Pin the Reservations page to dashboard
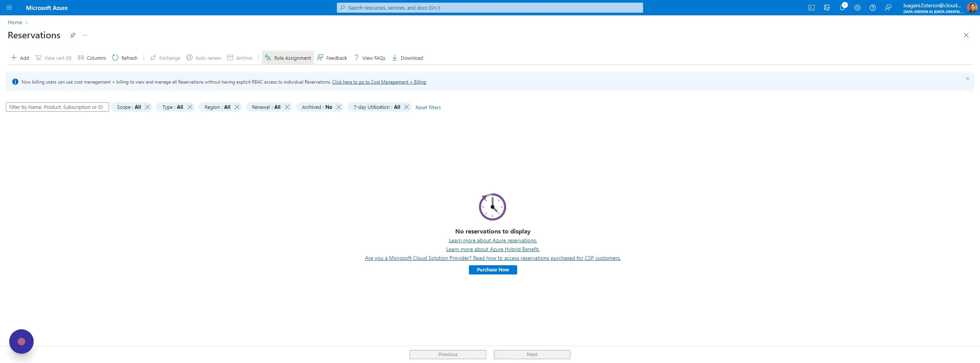Screen dimensions: 980x363 (x=72, y=35)
